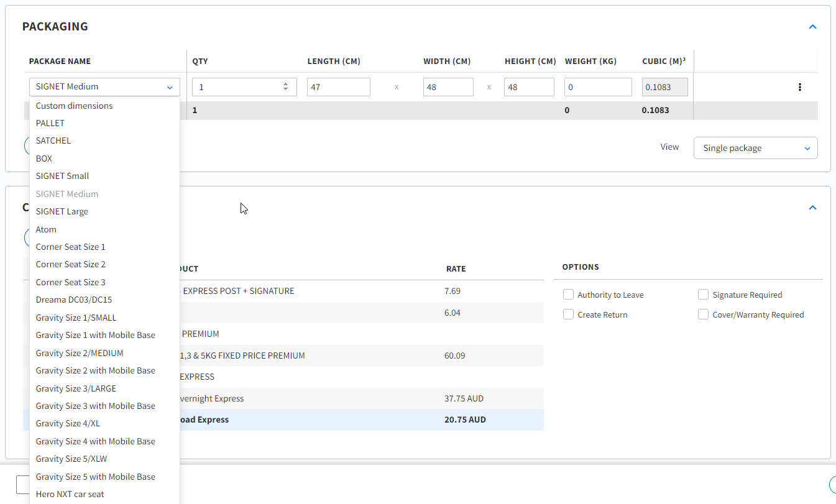Choose Hero NXT car seat package
The width and height of the screenshot is (836, 504).
click(x=104, y=494)
